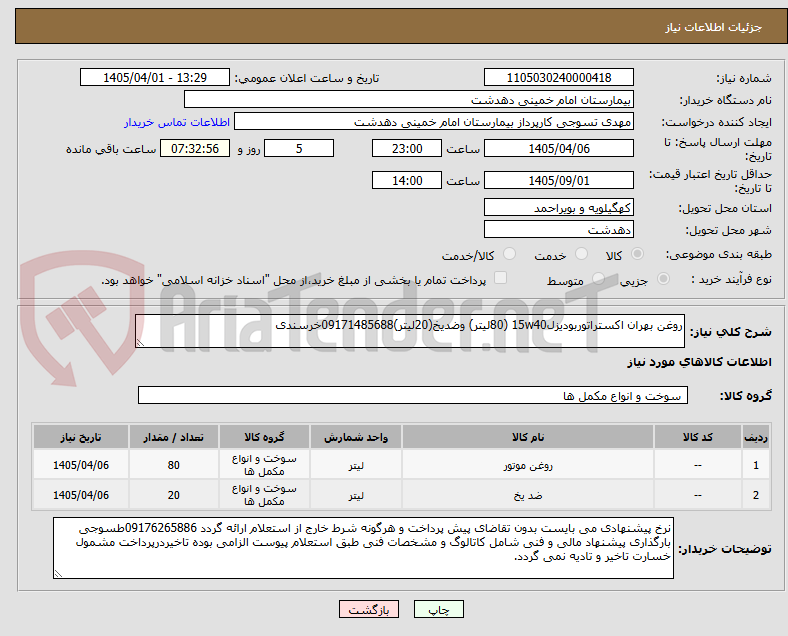
Task: Click the need number field 1105030240000418
Action: [x=558, y=77]
